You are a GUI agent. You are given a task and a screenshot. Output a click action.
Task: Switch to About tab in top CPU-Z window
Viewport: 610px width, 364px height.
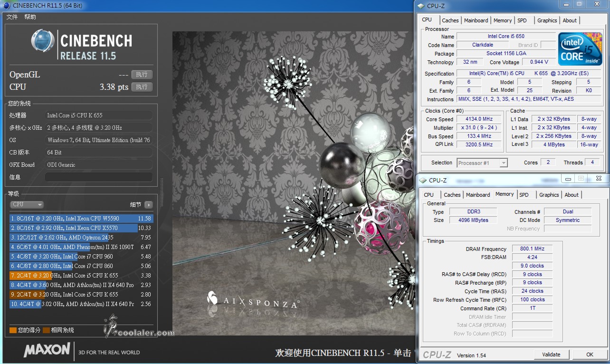570,20
